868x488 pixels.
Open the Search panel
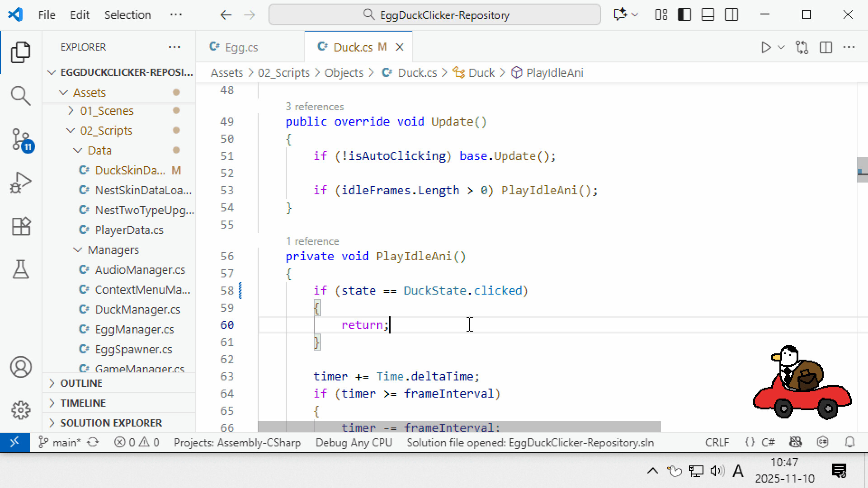pos(20,95)
